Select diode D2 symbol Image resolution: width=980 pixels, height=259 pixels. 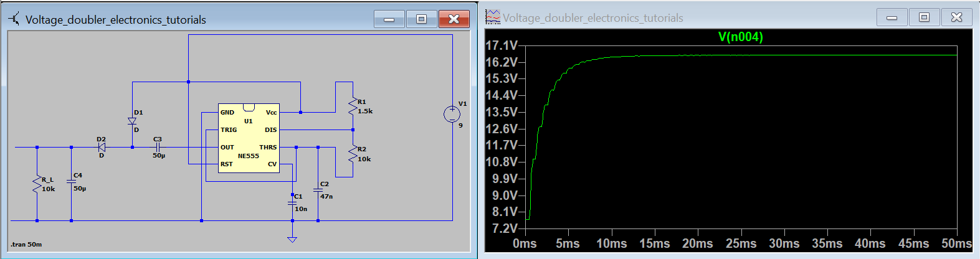(x=102, y=148)
